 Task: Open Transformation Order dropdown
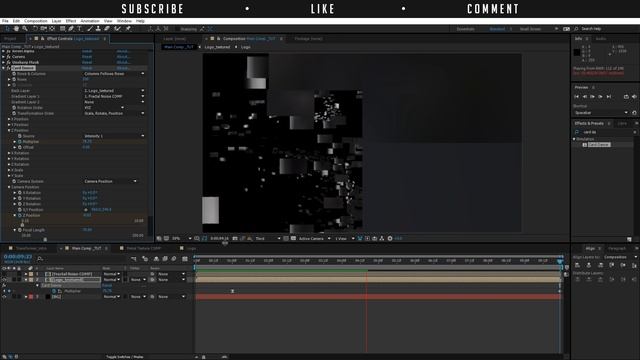(114, 113)
